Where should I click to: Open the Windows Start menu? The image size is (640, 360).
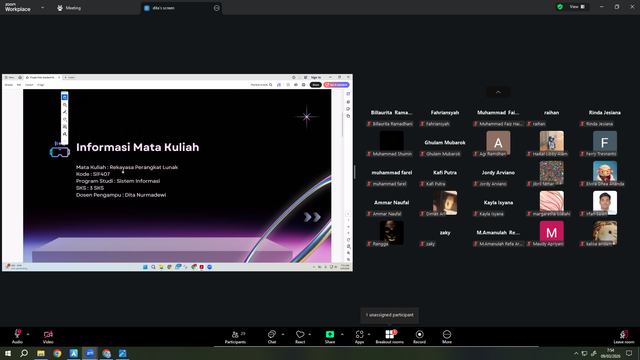tap(8, 353)
